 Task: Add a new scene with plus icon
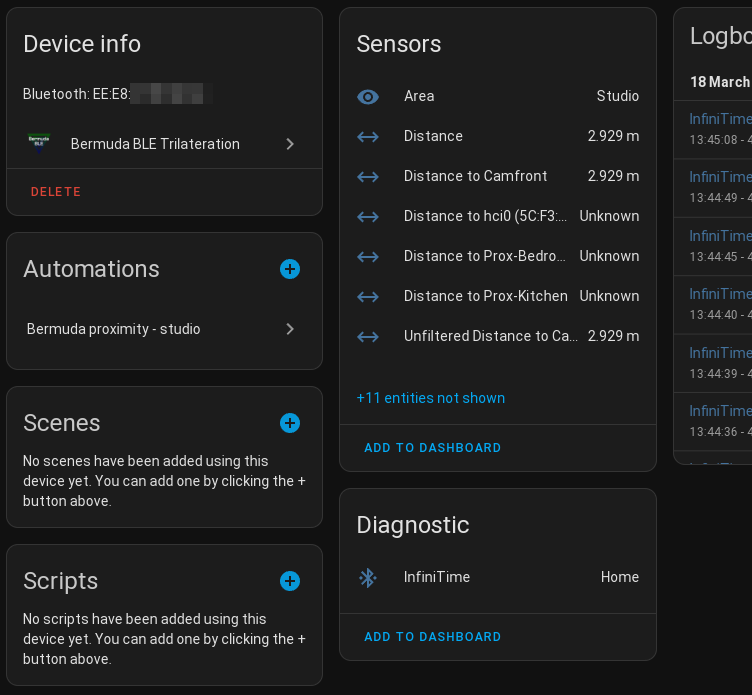pyautogui.click(x=290, y=423)
